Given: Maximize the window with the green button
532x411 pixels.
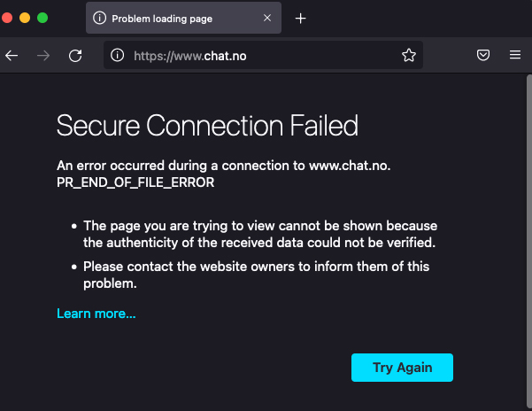Looking at the screenshot, I should [x=42, y=18].
